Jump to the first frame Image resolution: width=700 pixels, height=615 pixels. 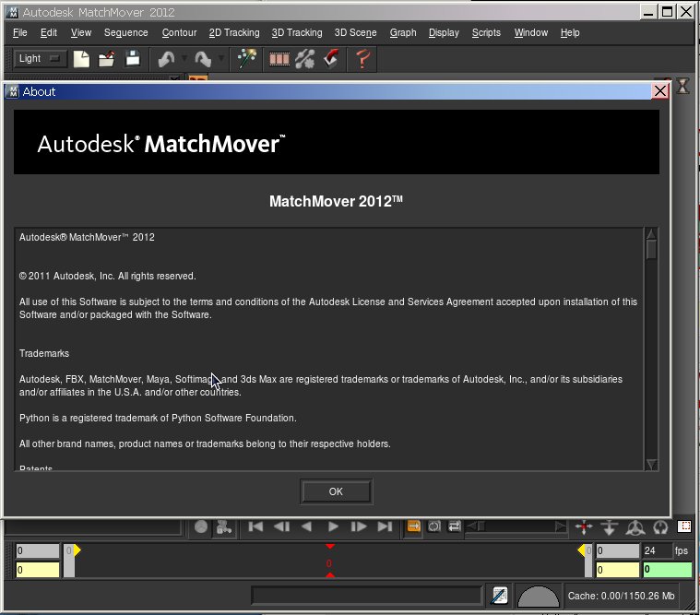[x=255, y=527]
